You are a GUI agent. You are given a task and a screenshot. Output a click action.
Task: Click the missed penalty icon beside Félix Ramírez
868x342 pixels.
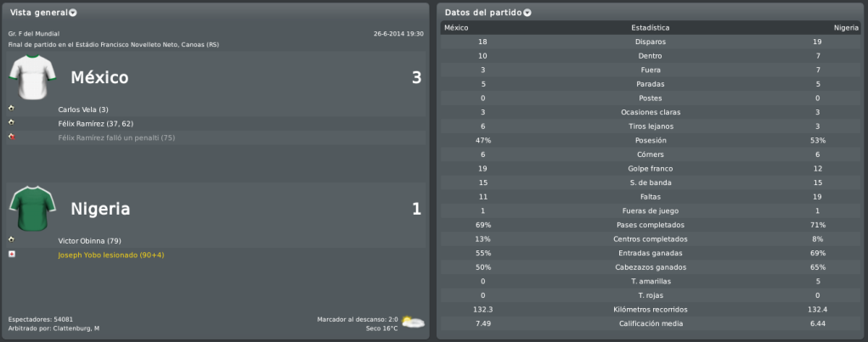[12, 136]
